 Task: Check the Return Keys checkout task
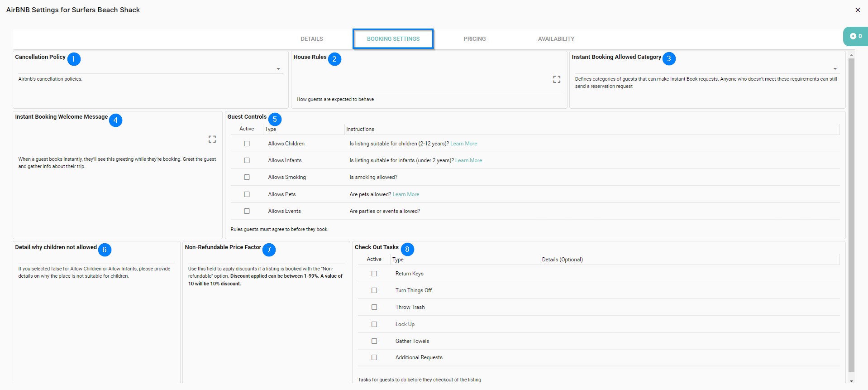pos(374,274)
